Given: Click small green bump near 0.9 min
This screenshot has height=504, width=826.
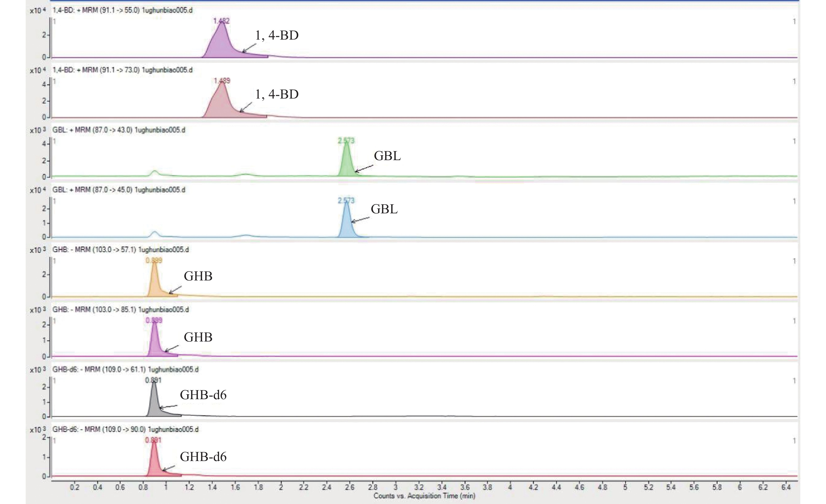Looking at the screenshot, I should coord(154,172).
